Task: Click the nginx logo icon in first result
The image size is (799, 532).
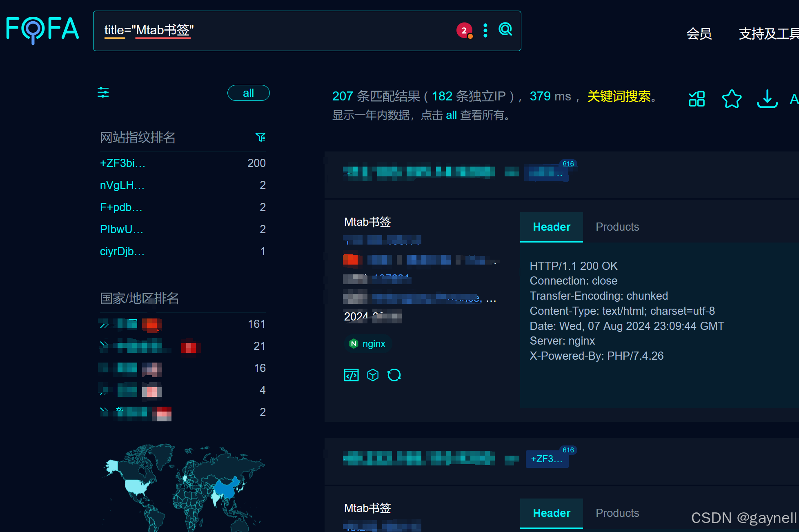Action: coord(354,344)
